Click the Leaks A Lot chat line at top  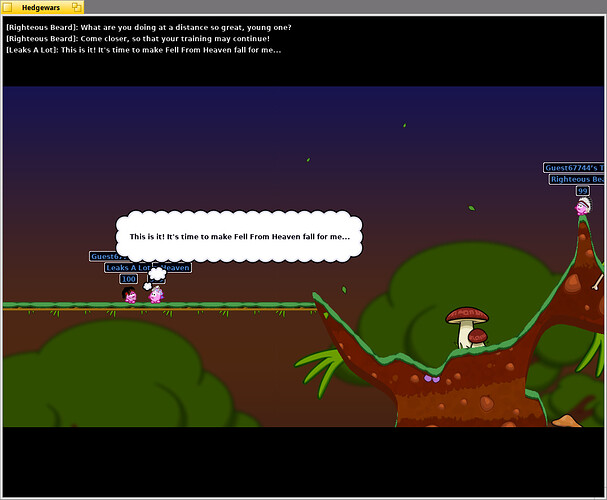144,50
